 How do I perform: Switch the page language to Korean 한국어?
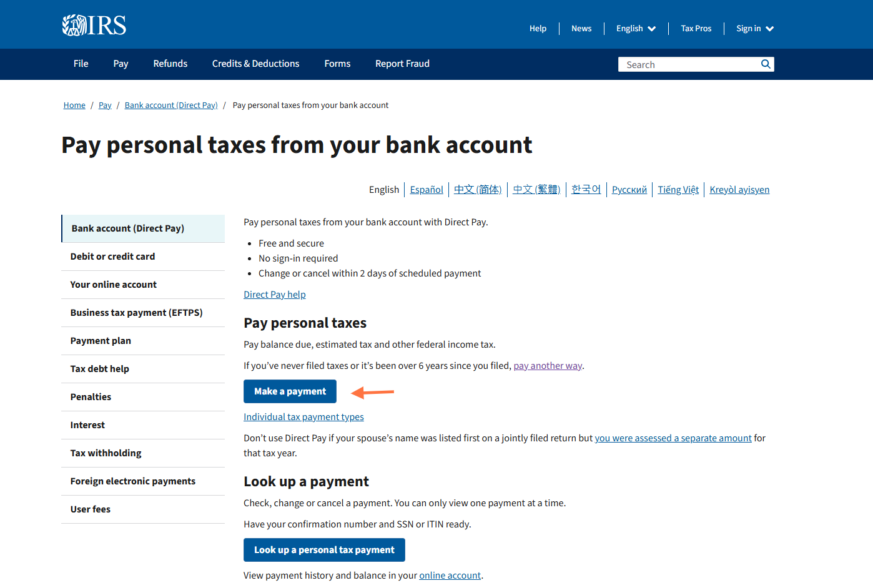586,190
